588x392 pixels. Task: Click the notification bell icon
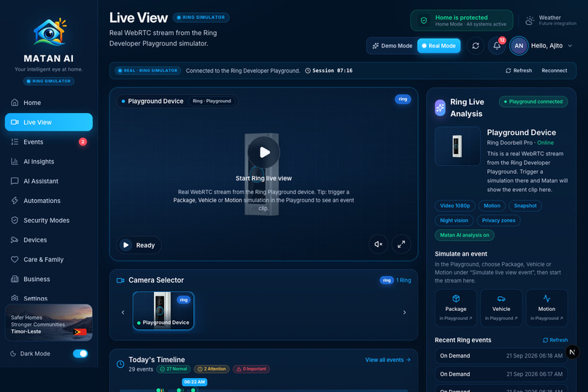click(x=497, y=46)
